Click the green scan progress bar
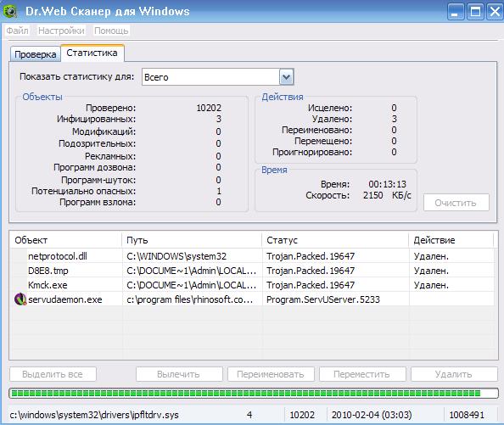This screenshot has height=425, width=504. coord(254,394)
